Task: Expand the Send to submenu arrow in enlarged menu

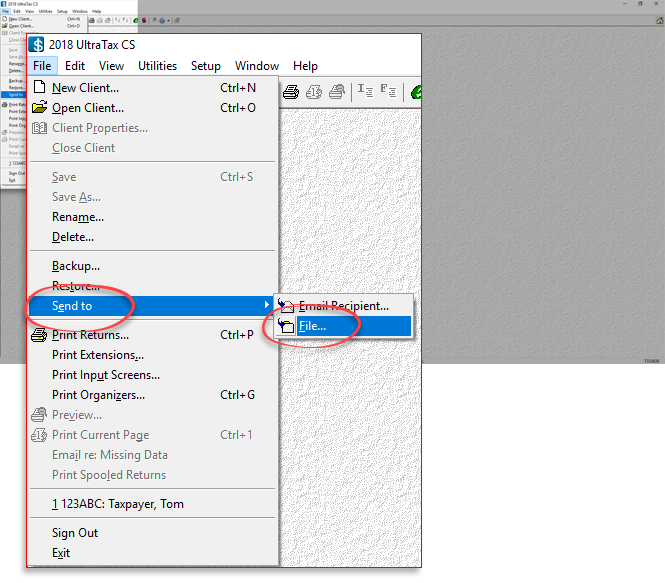Action: coord(266,304)
